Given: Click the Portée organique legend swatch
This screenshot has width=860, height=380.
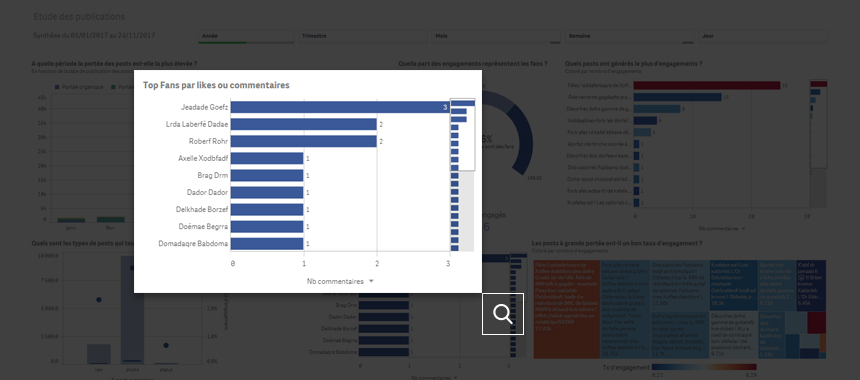Looking at the screenshot, I should pyautogui.click(x=57, y=87).
